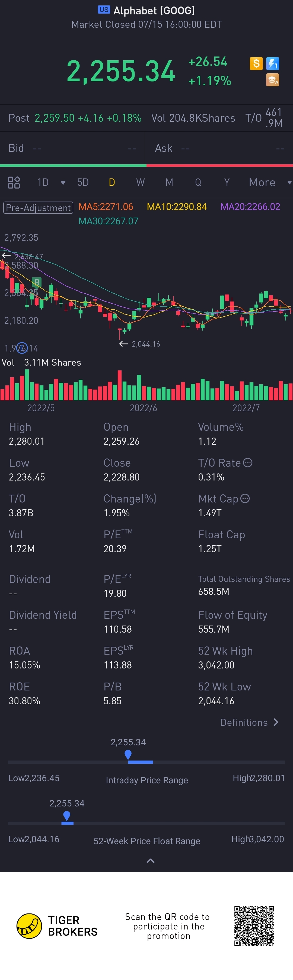Open the Definitions link
The image size is (293, 980).
[x=249, y=723]
